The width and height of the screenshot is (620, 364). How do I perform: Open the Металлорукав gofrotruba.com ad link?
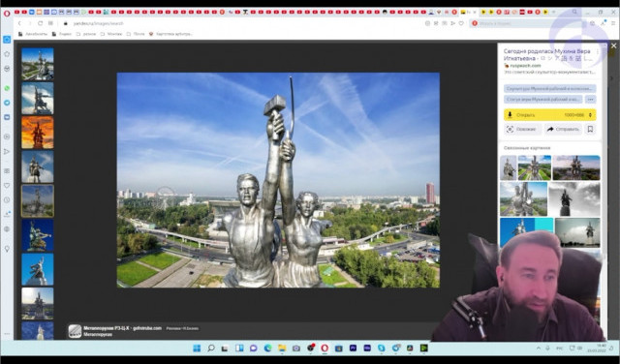click(123, 328)
